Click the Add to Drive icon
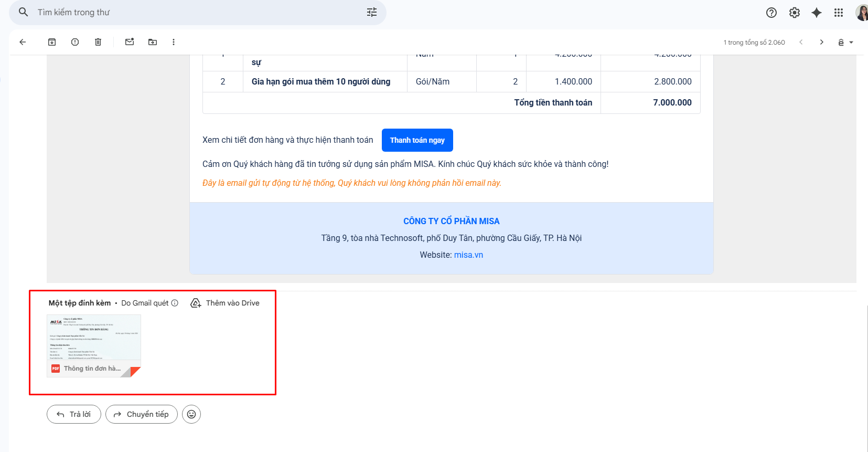This screenshot has width=868, height=452. [x=196, y=303]
